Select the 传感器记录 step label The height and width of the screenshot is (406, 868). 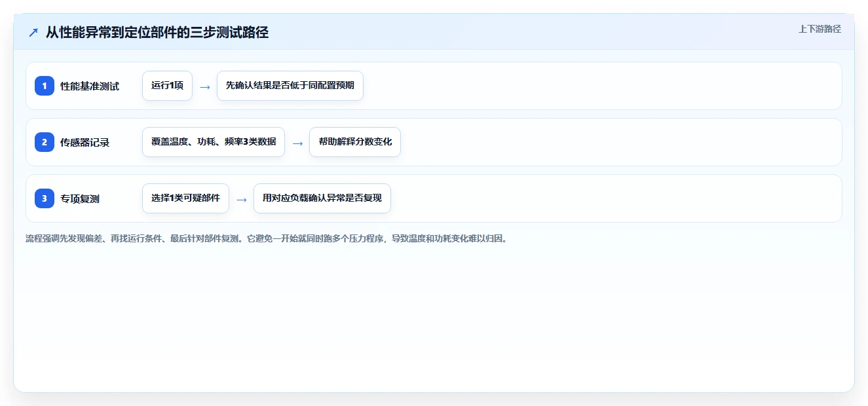point(85,142)
